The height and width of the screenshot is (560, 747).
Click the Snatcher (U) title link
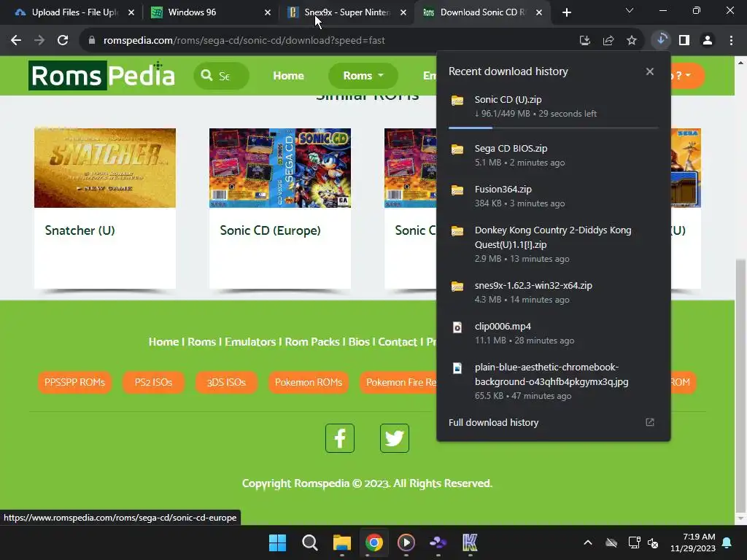[x=80, y=230]
